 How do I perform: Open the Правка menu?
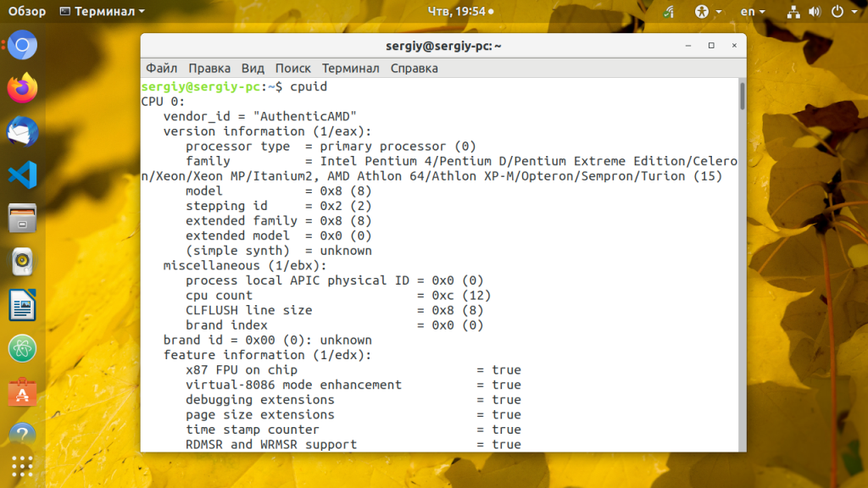coord(209,68)
